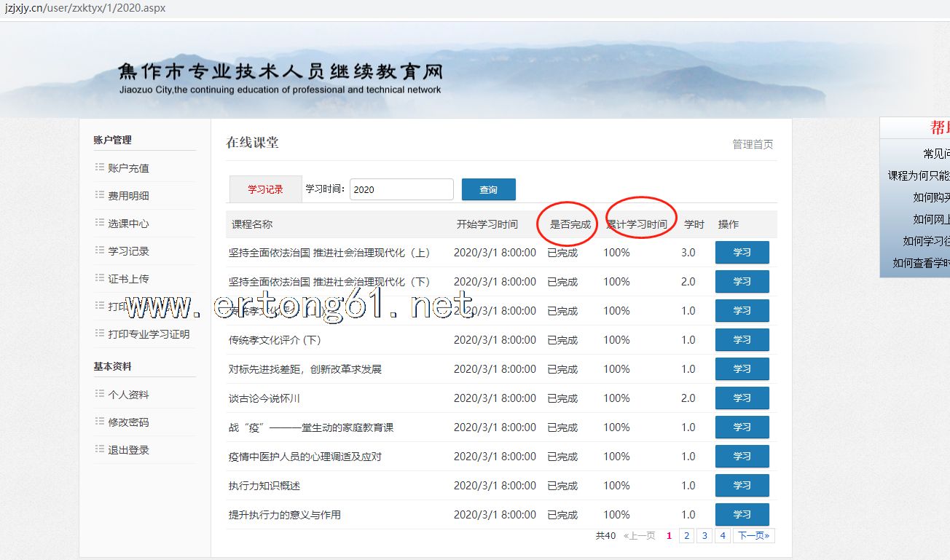
Task: Click the list icon beside 个人资料
Action: tap(99, 394)
